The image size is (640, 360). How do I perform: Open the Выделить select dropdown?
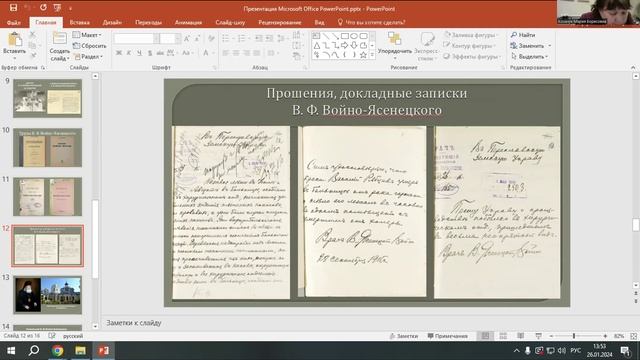(x=529, y=56)
